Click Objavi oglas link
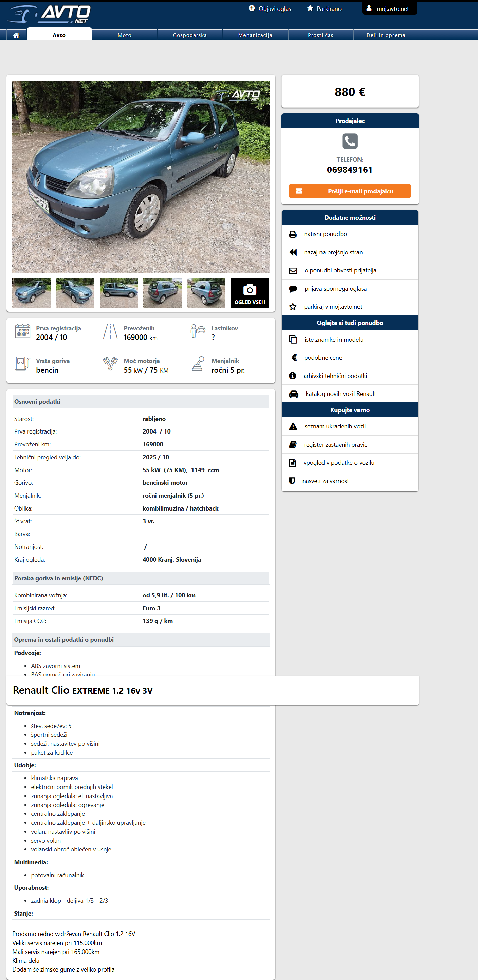Screen dimensions: 478x980 tap(275, 9)
